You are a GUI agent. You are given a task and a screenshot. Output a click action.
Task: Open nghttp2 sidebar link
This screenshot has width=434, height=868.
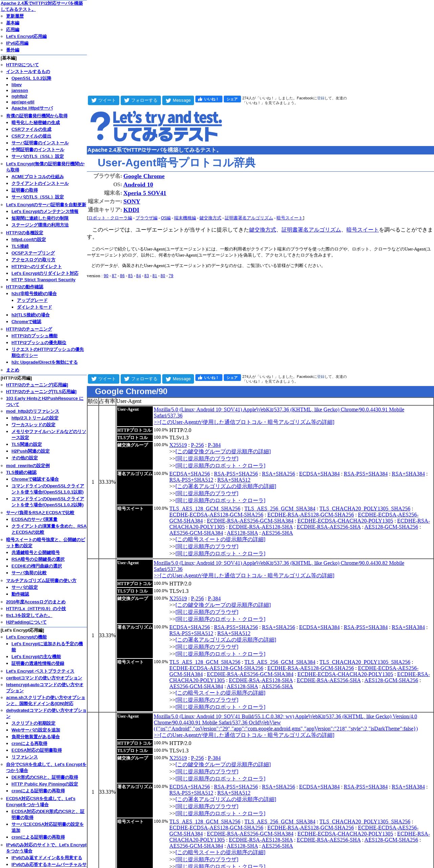tap(19, 96)
